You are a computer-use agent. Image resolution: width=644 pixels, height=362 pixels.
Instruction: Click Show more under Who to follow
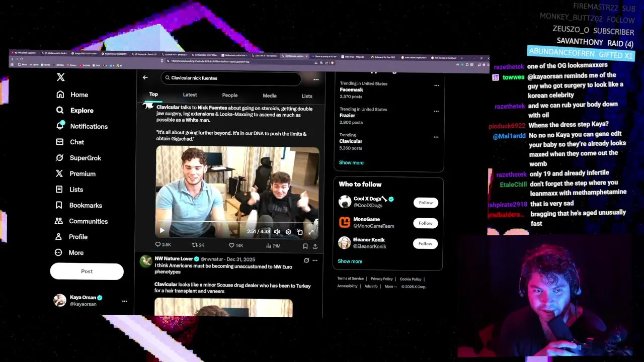(350, 261)
